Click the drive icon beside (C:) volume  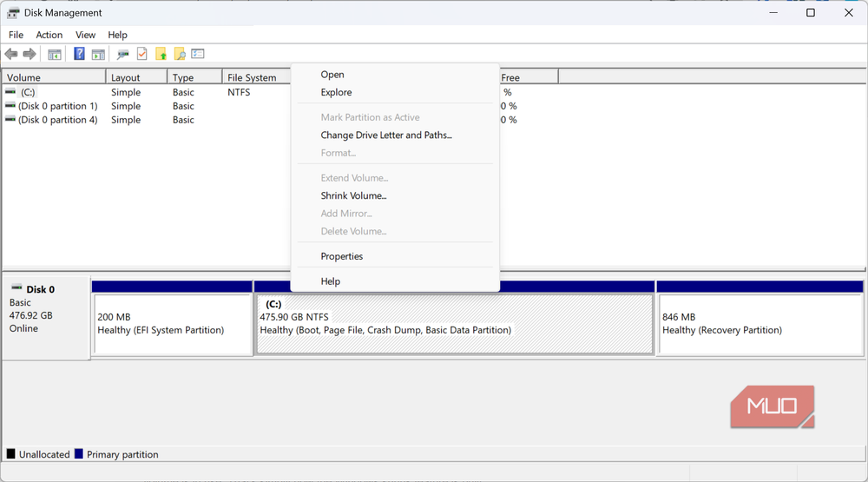tap(10, 92)
